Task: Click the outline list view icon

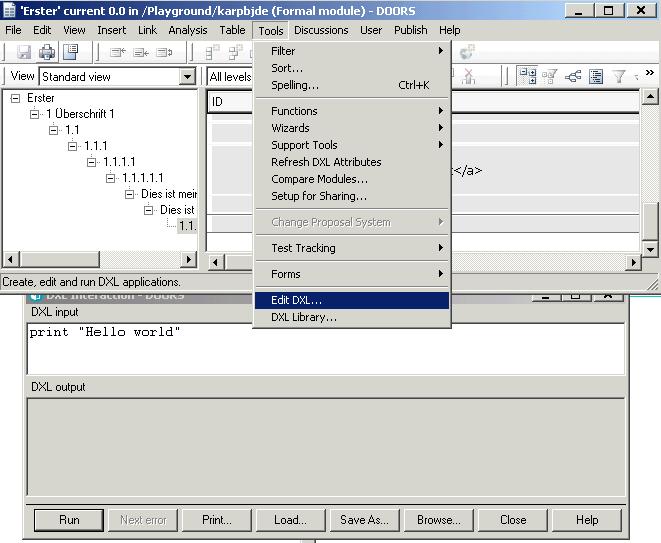Action: (596, 76)
